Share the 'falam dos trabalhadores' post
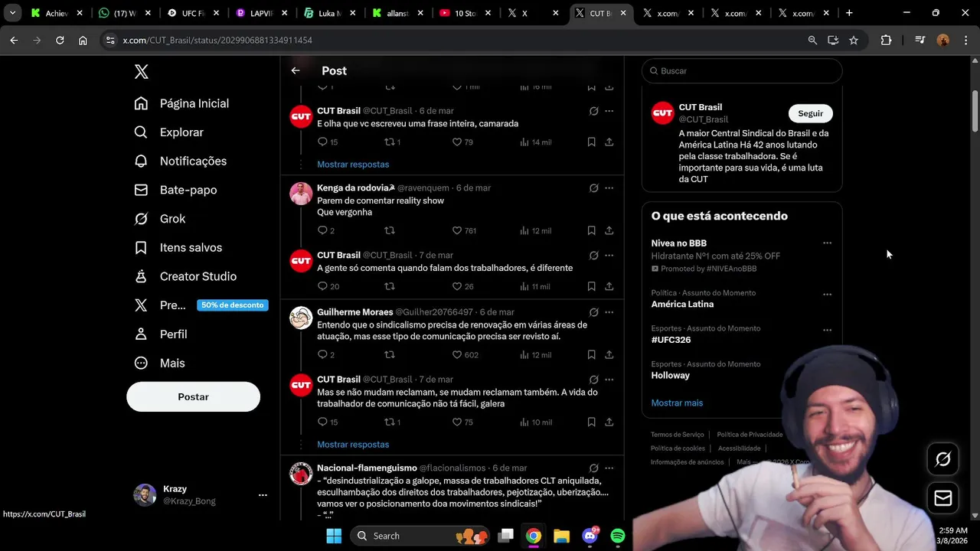 pyautogui.click(x=609, y=287)
